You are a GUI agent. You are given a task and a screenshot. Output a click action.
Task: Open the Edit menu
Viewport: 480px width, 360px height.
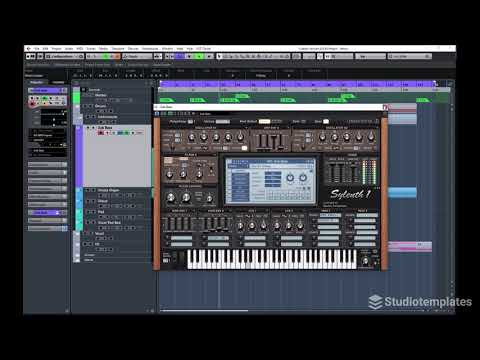coord(45,49)
